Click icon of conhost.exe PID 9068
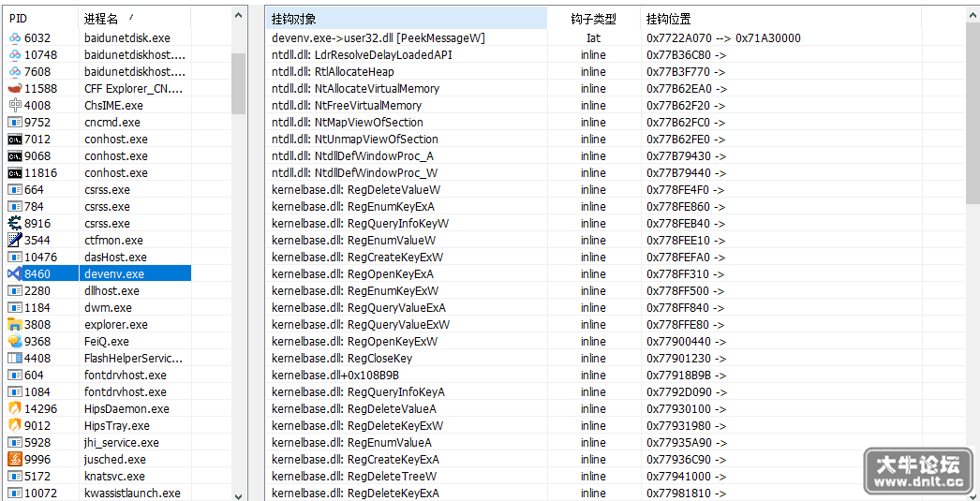Screen dimensions: 980x501 coord(16,156)
